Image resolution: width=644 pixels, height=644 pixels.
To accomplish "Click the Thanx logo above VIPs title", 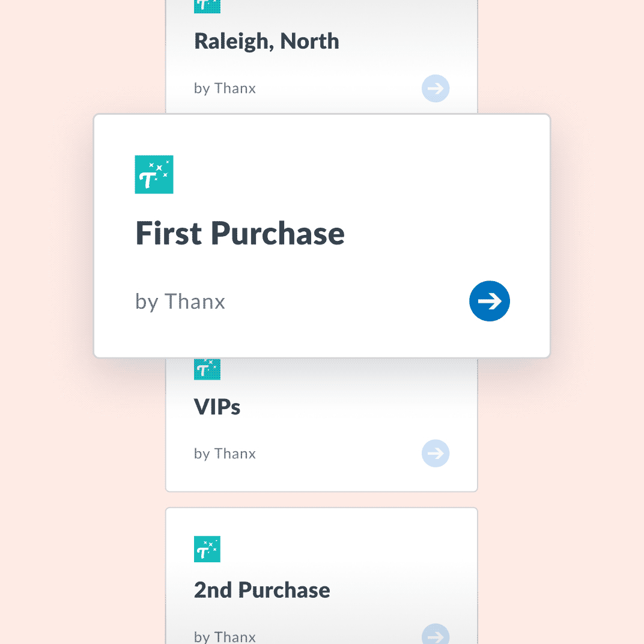I will pyautogui.click(x=207, y=369).
